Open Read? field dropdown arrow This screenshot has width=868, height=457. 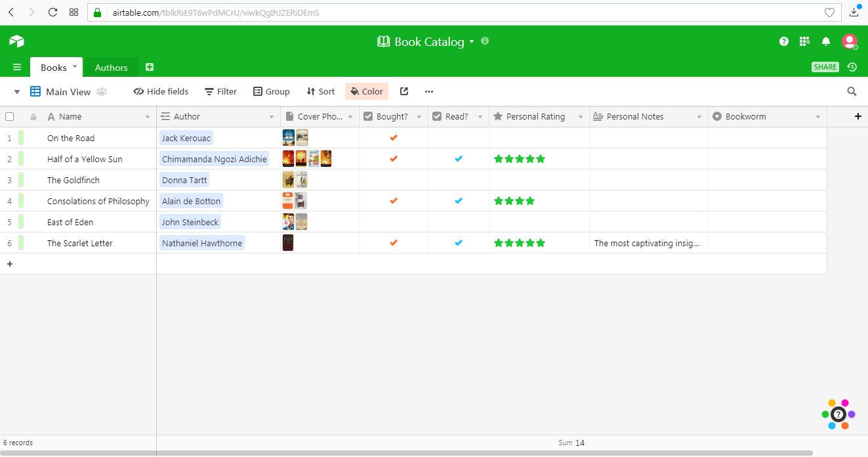pos(480,117)
